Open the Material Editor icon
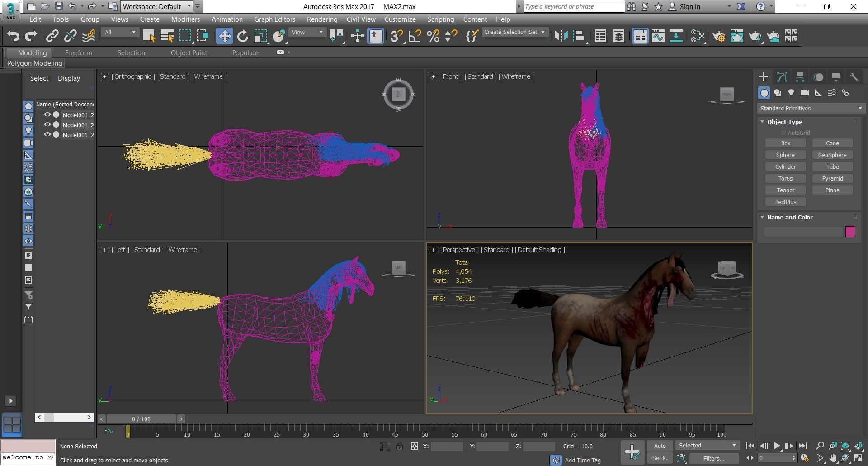 point(698,36)
